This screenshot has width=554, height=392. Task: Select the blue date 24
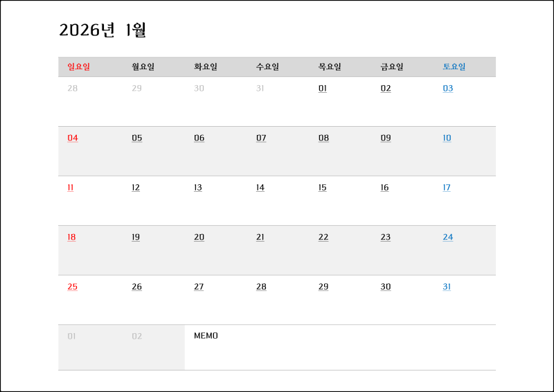point(448,237)
